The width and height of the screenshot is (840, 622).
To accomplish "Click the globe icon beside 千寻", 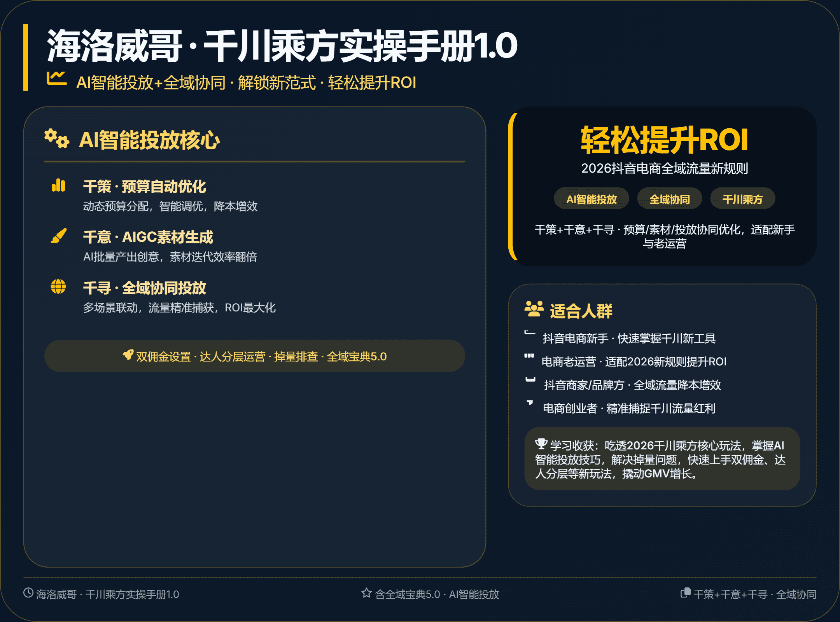I will click(x=58, y=287).
